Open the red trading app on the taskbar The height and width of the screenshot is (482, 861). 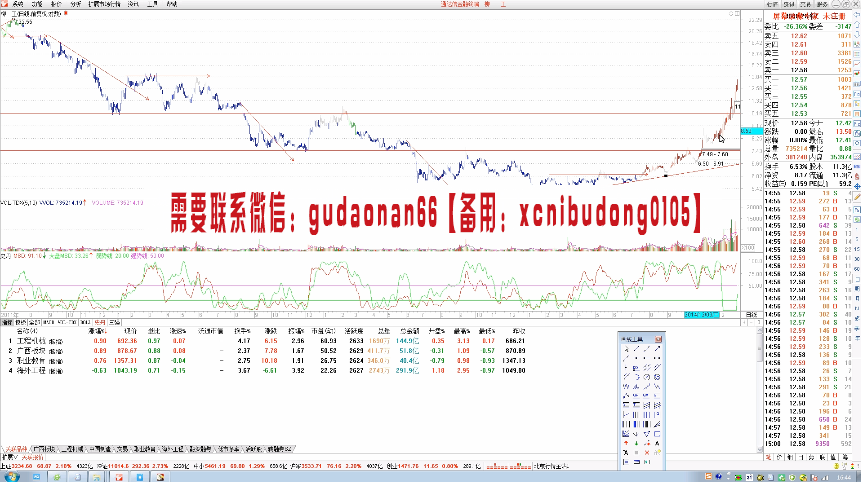tap(119, 477)
